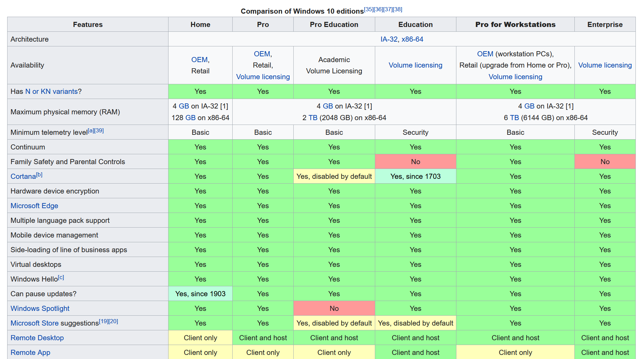Click the Education column header

point(415,25)
